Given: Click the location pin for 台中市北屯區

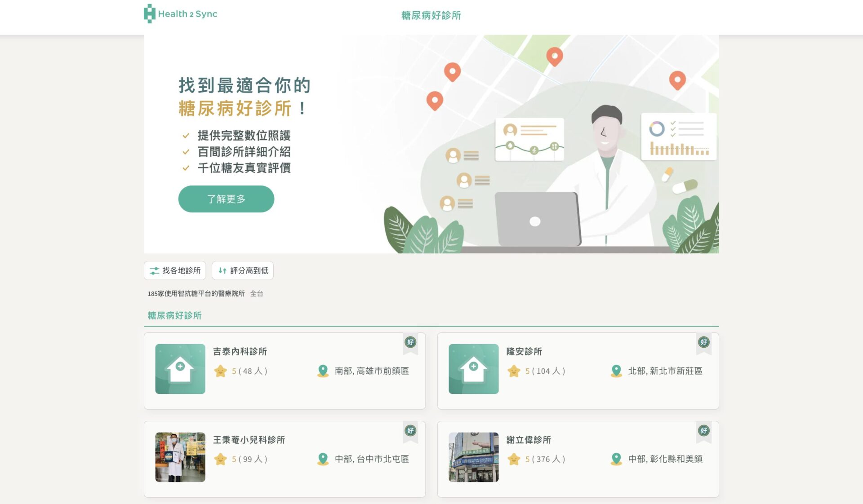Looking at the screenshot, I should 323,459.
